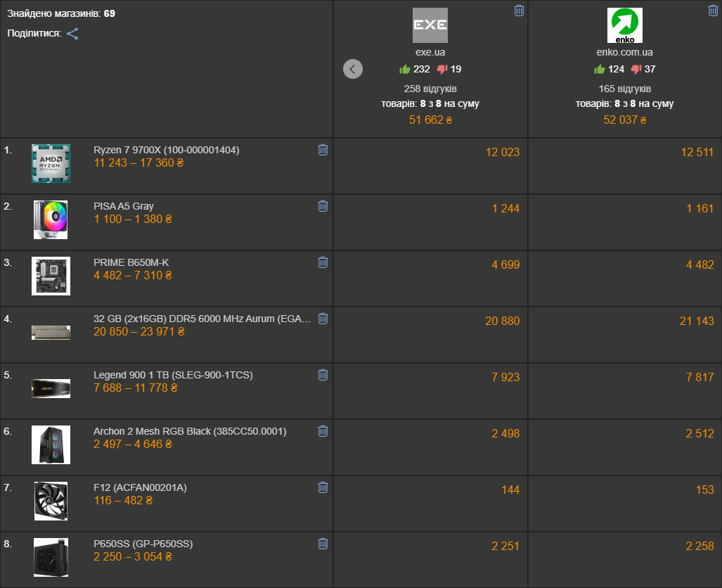Click exe.ua thumbs-up rating icon
The height and width of the screenshot is (588, 722).
click(x=405, y=69)
